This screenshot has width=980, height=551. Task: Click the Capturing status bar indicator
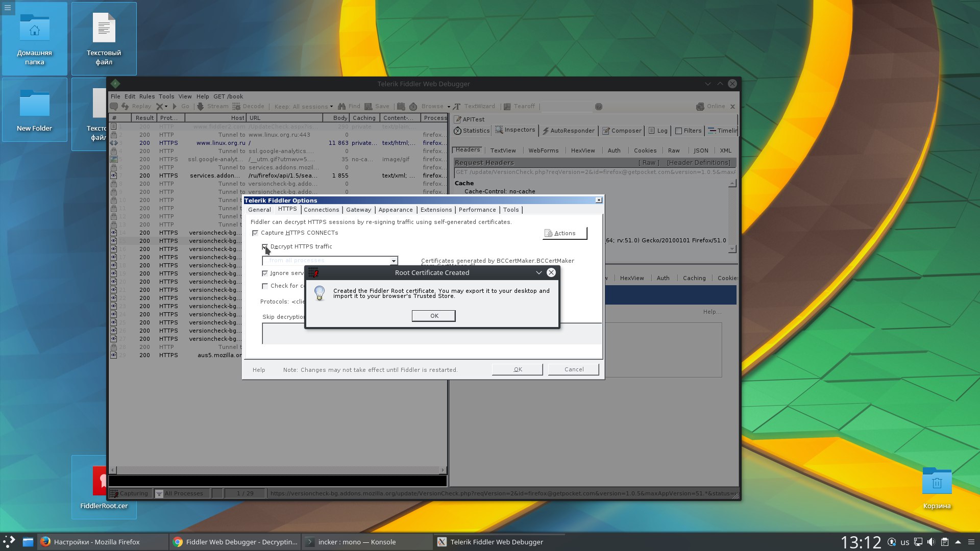tap(130, 493)
